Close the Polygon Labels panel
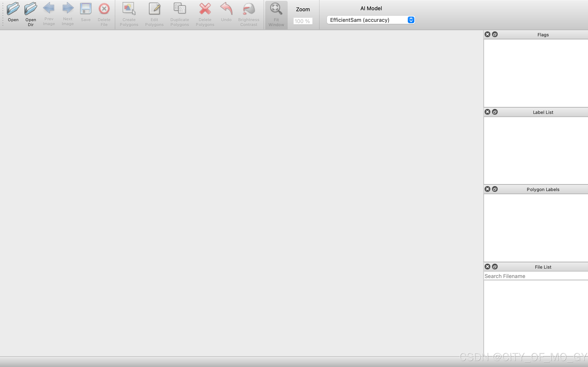This screenshot has width=588, height=367. pos(487,189)
